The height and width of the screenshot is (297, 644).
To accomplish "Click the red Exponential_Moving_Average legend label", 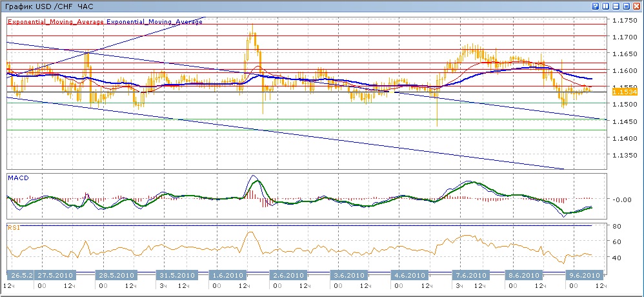I will [55, 21].
